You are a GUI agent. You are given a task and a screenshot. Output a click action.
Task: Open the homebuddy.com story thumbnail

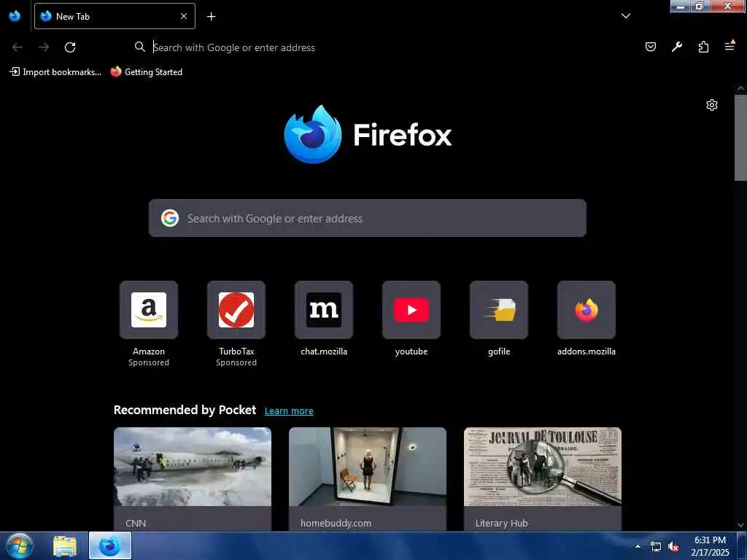pyautogui.click(x=368, y=467)
